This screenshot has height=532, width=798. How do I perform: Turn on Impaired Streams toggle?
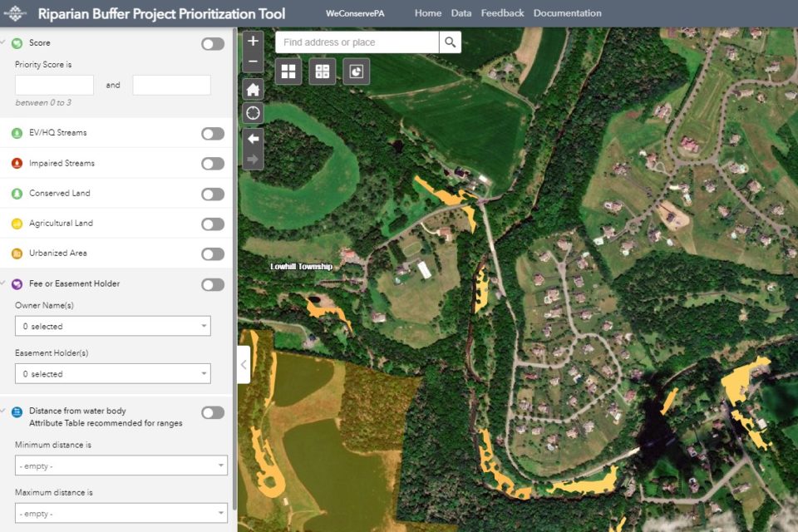pos(213,164)
